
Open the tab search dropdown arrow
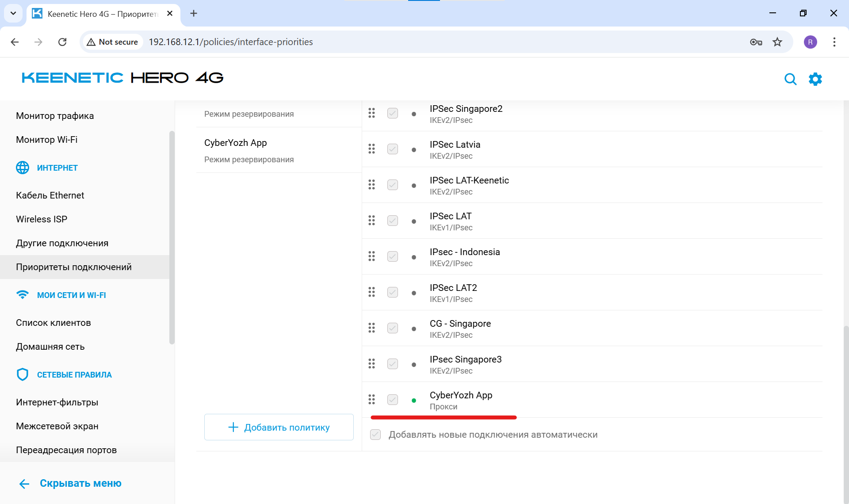[13, 13]
